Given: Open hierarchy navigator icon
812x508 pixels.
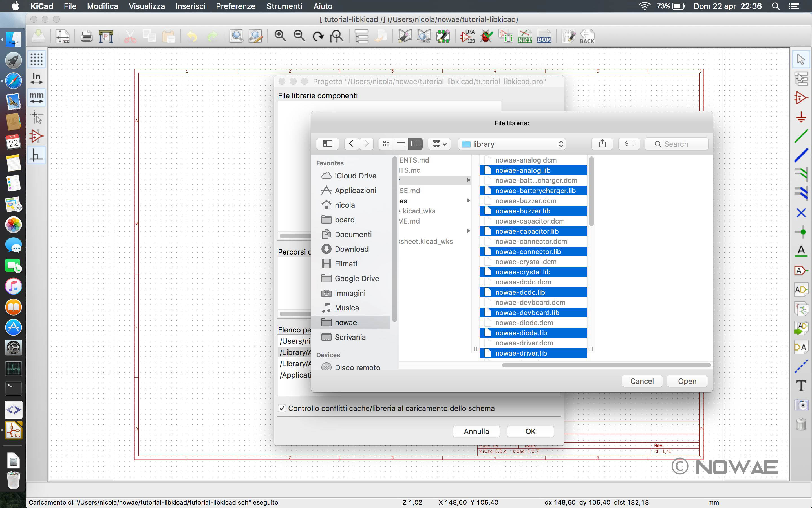Looking at the screenshot, I should pyautogui.click(x=362, y=36).
